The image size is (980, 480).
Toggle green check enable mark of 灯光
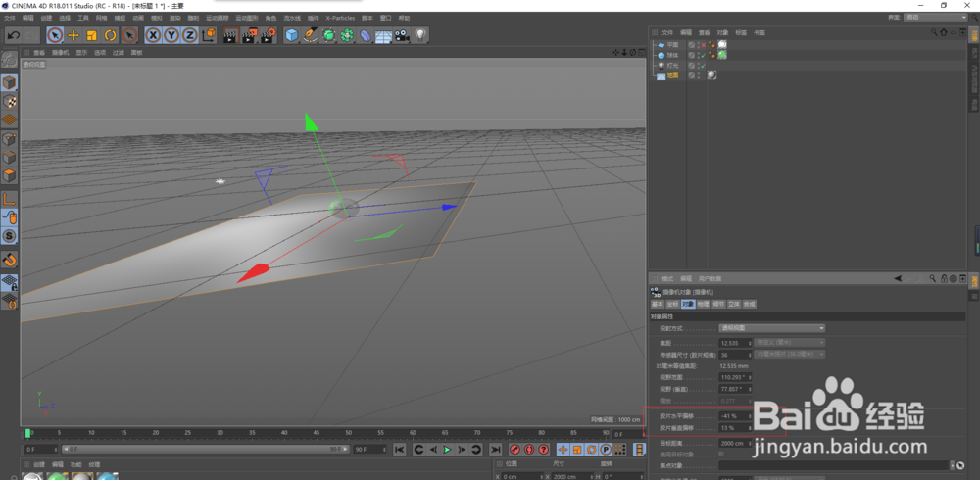[703, 65]
